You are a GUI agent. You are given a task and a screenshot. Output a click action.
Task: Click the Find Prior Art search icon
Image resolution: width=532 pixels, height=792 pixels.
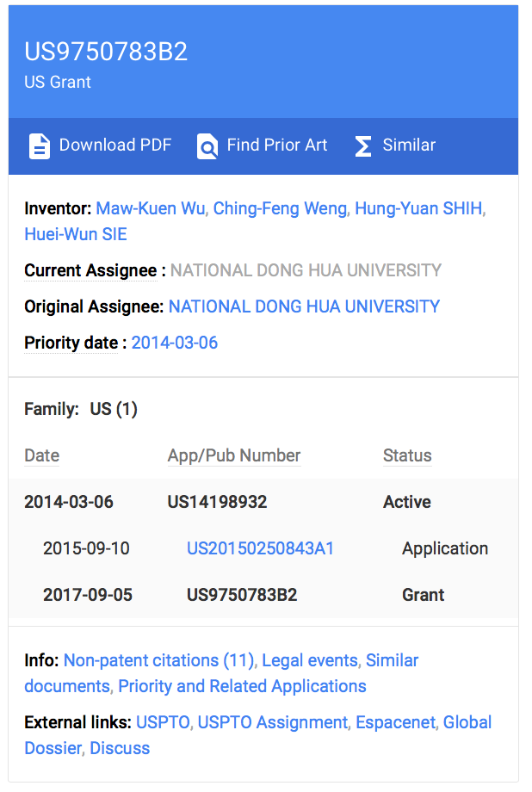207,145
